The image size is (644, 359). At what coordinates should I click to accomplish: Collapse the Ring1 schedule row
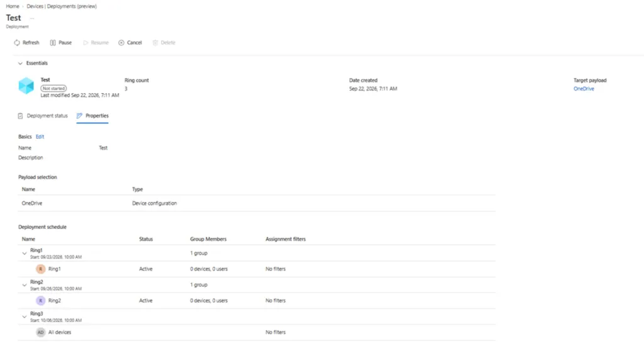[25, 253]
